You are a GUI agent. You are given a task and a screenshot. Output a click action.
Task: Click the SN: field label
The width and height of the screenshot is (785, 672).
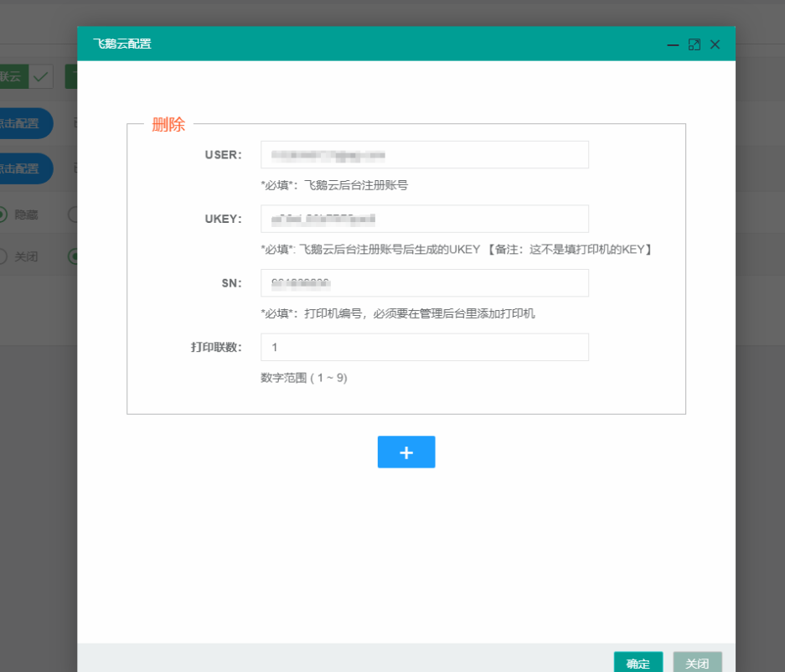pos(232,283)
